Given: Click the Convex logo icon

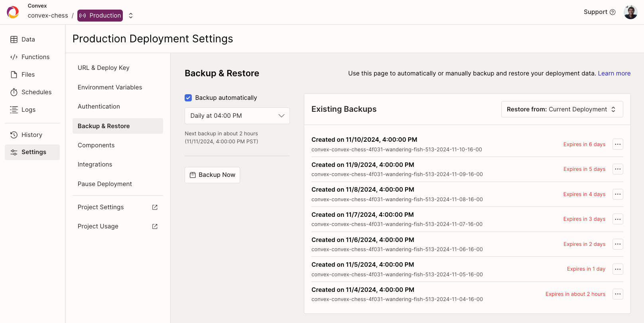Looking at the screenshot, I should (13, 12).
